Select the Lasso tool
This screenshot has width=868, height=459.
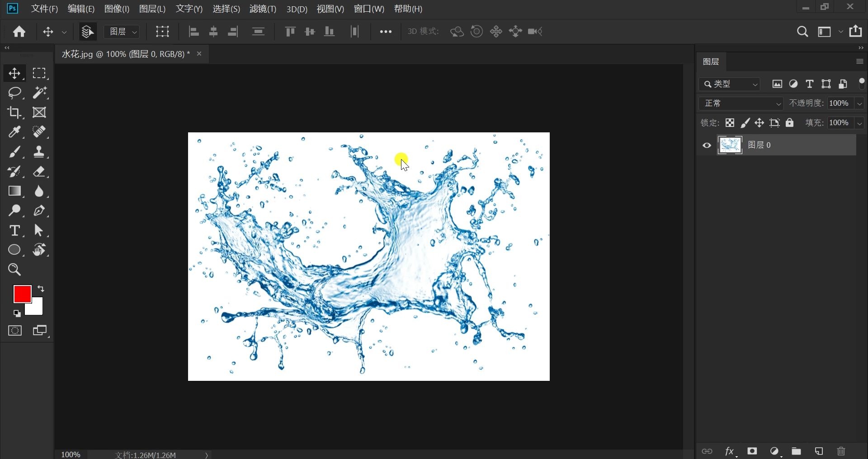click(14, 93)
